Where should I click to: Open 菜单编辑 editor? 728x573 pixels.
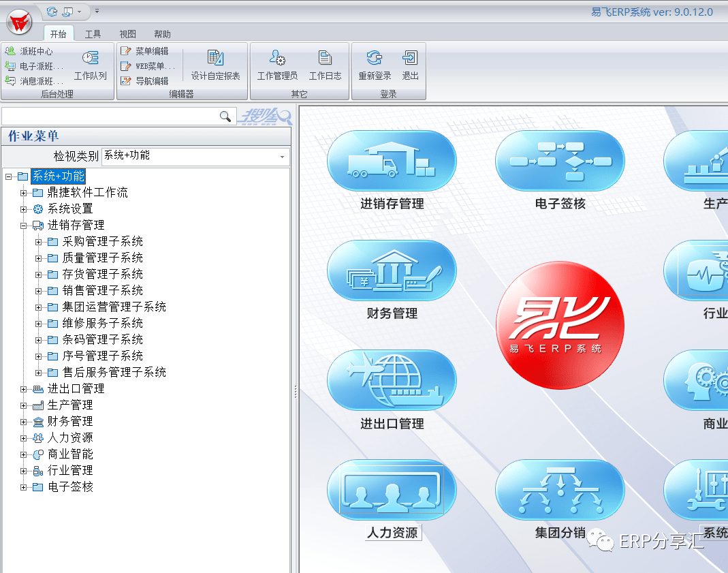pyautogui.click(x=144, y=51)
